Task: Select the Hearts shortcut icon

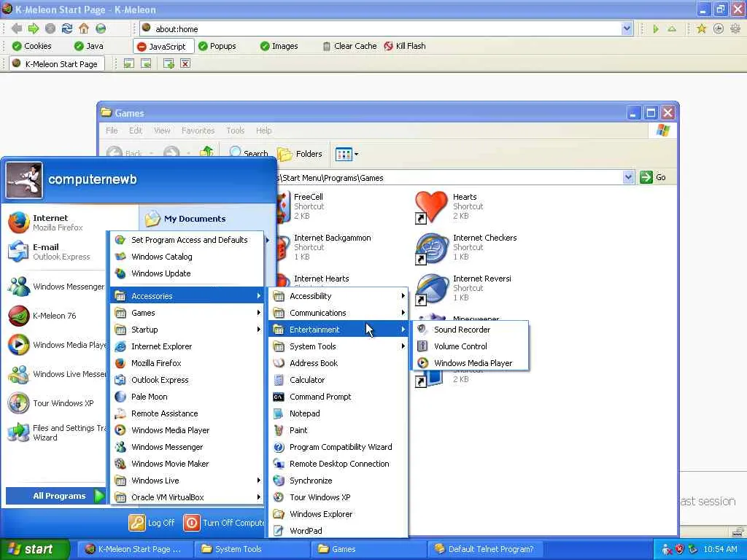Action: point(431,206)
